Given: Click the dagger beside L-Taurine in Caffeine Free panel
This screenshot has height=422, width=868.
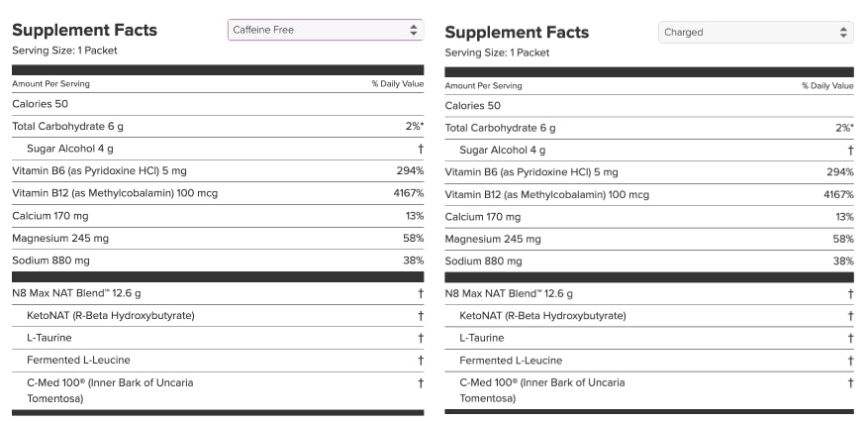Looking at the screenshot, I should (420, 338).
